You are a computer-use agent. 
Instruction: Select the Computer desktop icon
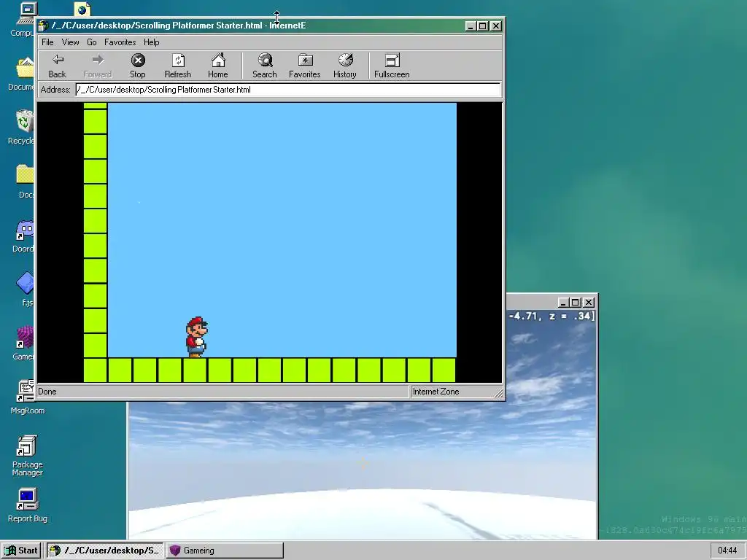[23, 20]
